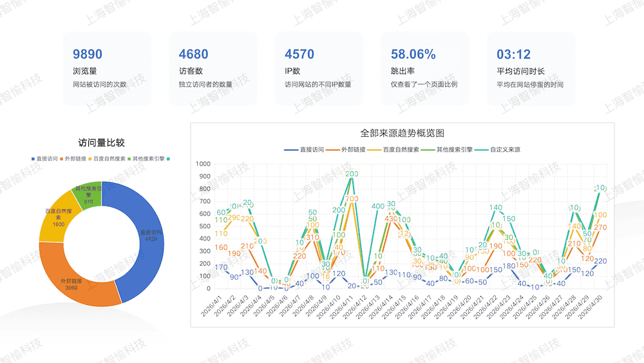This screenshot has width=644, height=363.
Task: Click the 600 y-axis label
Action: point(205,214)
